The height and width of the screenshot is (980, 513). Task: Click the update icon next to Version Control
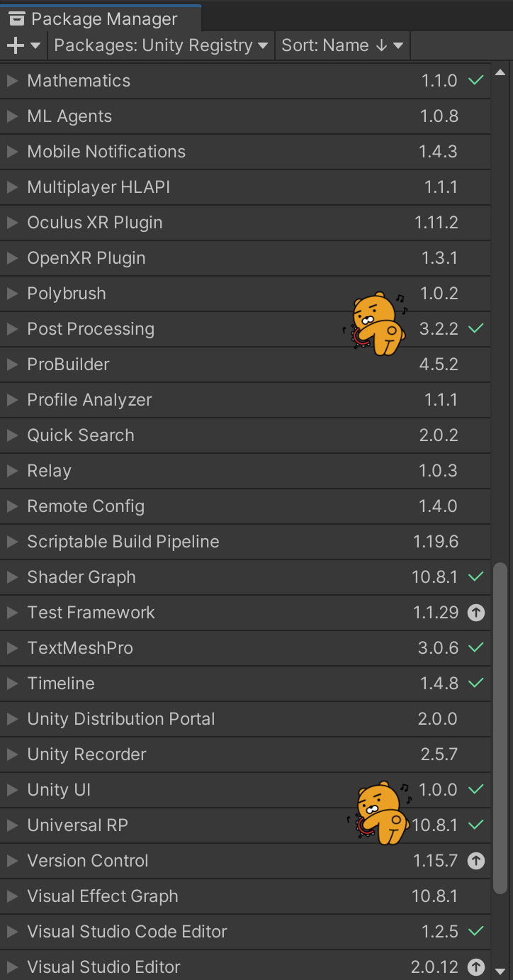[476, 860]
